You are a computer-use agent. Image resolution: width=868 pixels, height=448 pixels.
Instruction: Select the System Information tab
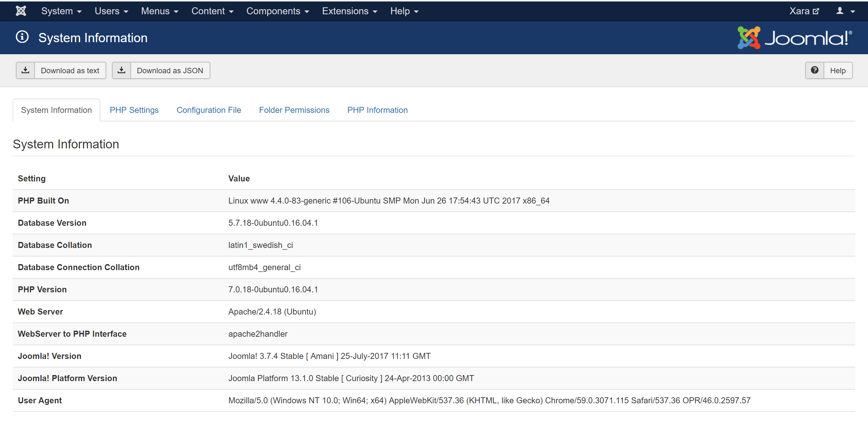pos(56,110)
